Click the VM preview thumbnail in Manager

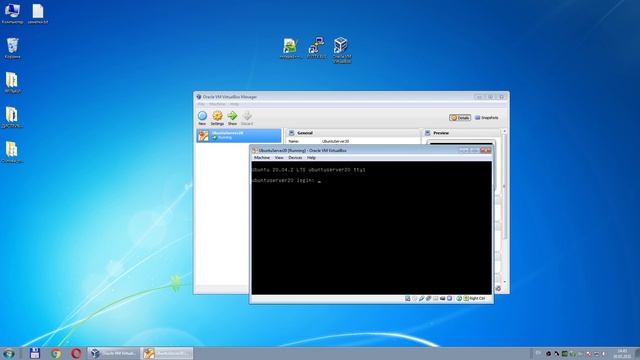461,142
